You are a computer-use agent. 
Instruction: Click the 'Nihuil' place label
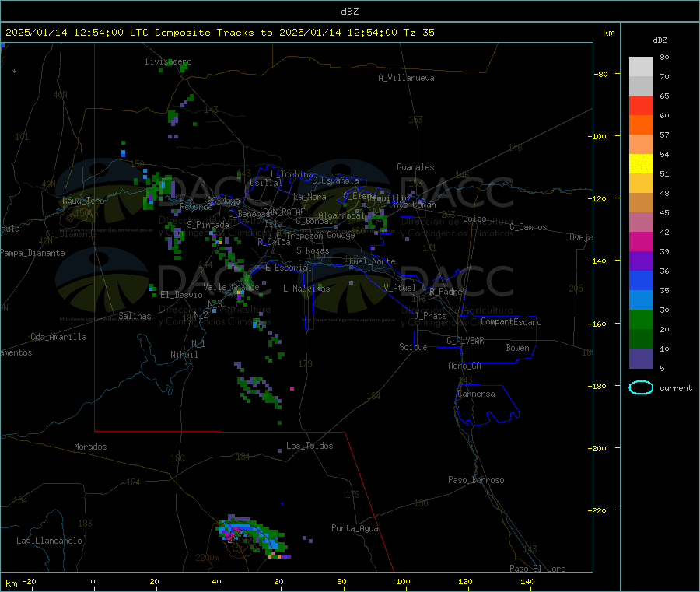(184, 355)
